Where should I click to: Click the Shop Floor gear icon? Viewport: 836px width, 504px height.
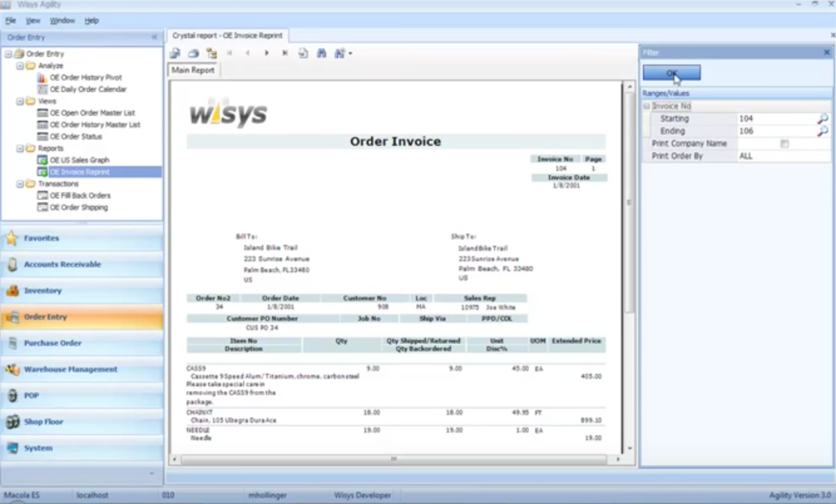click(12, 422)
